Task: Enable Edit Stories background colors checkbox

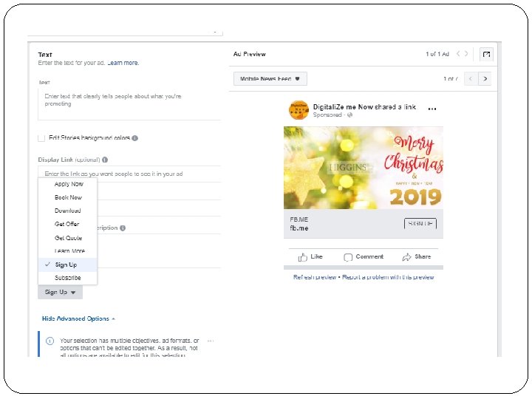Action: click(x=41, y=138)
